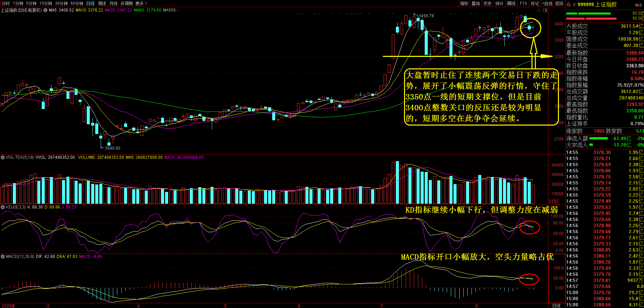Expand the 更多 period list
Screen dimensions: 644x308
(x=141, y=3)
